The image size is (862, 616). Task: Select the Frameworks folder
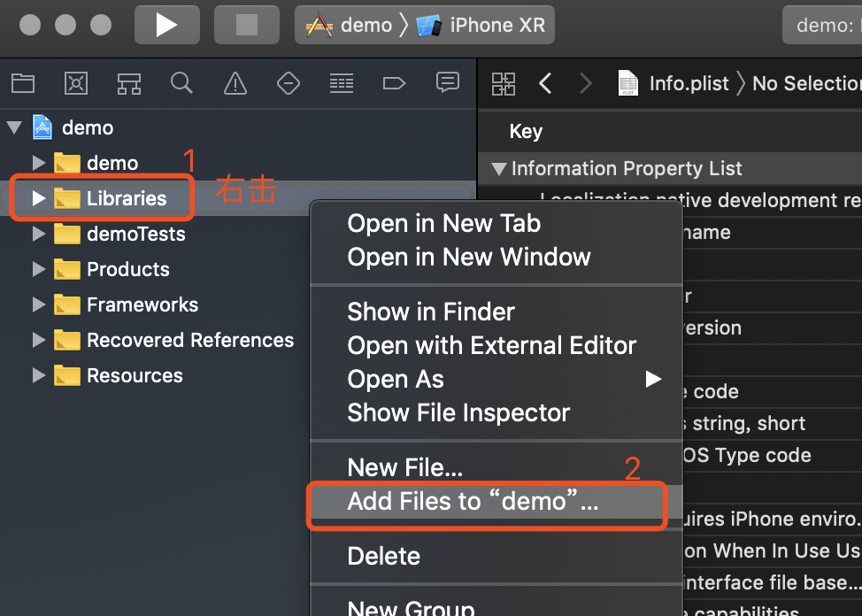click(126, 304)
